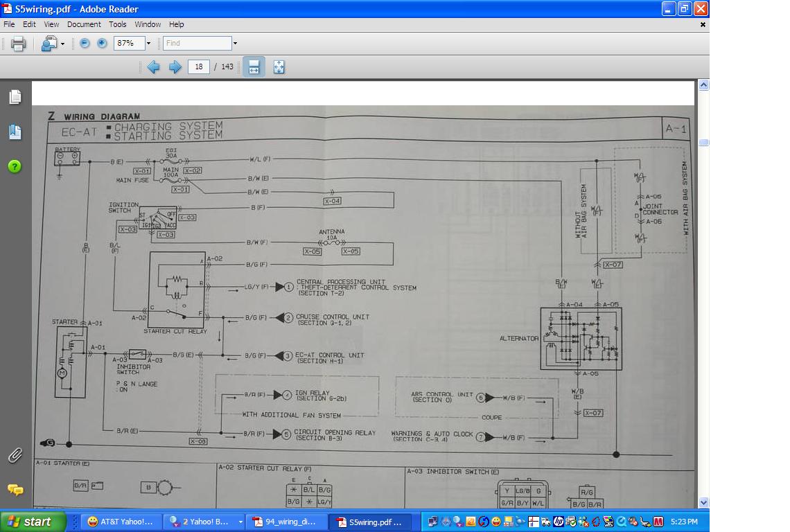Click the green How To help icon

pyautogui.click(x=15, y=166)
